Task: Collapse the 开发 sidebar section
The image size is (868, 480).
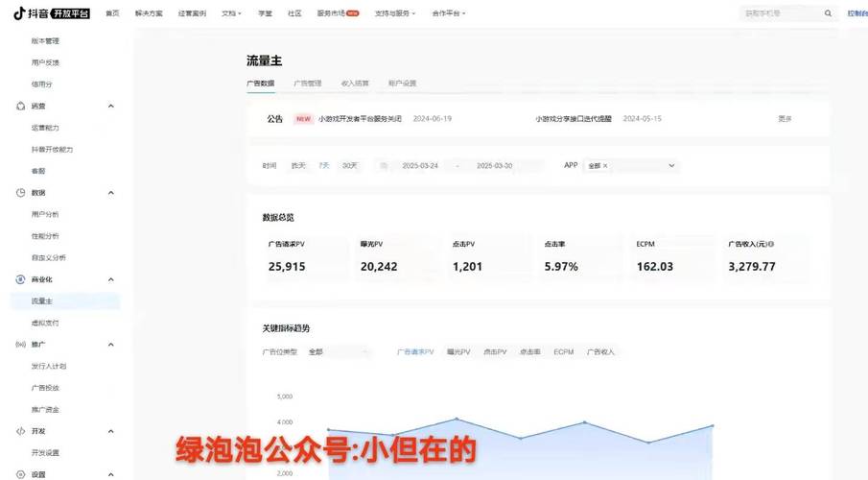Action: (110, 431)
